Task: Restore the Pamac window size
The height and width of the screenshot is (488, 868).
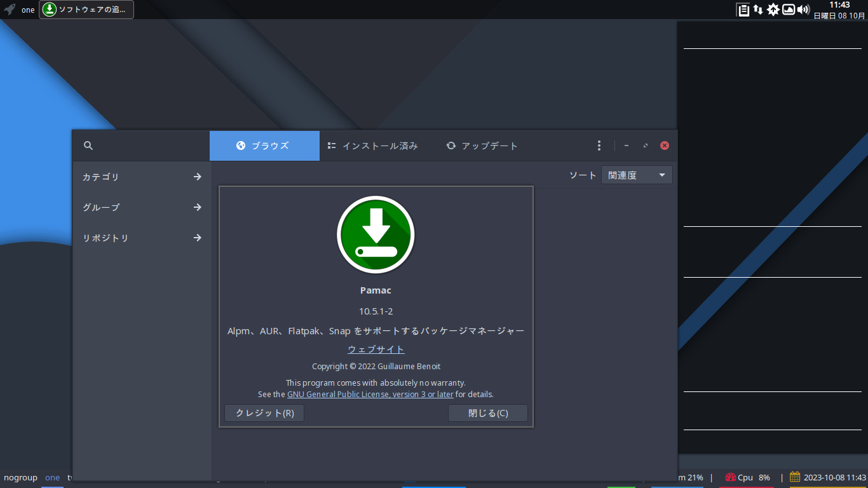Action: pos(646,146)
